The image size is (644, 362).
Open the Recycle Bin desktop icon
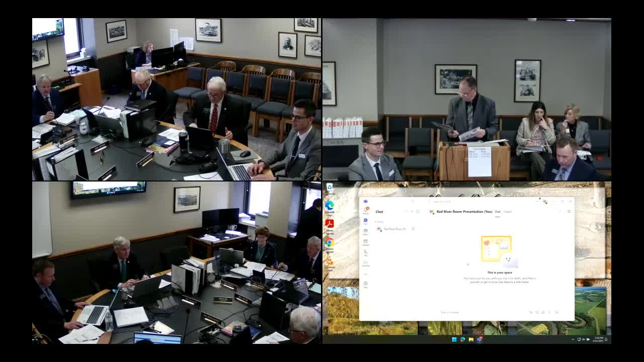[330, 188]
